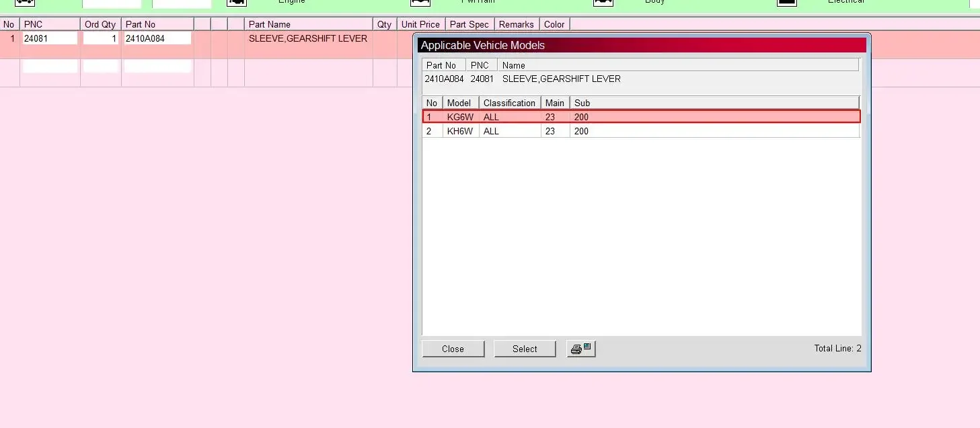Click the Qty column header
Viewport: 980px width, 428px height.
385,24
